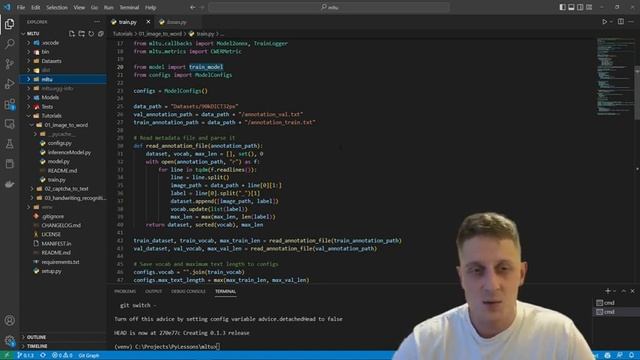Open the Customize Layout control
Image resolution: width=640 pixels, height=360 pixels.
pos(589,7)
